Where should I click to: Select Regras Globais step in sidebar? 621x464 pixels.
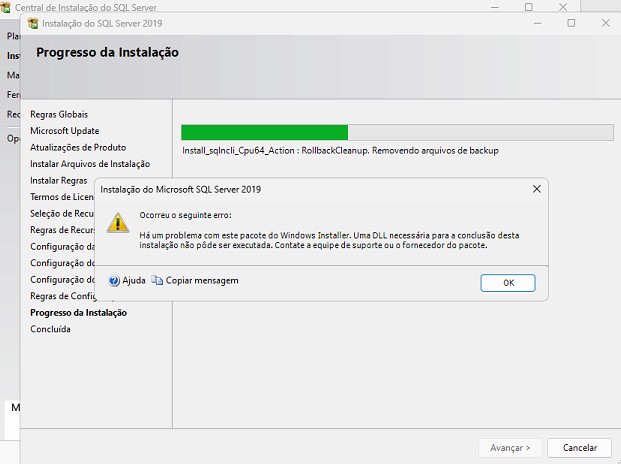click(59, 114)
